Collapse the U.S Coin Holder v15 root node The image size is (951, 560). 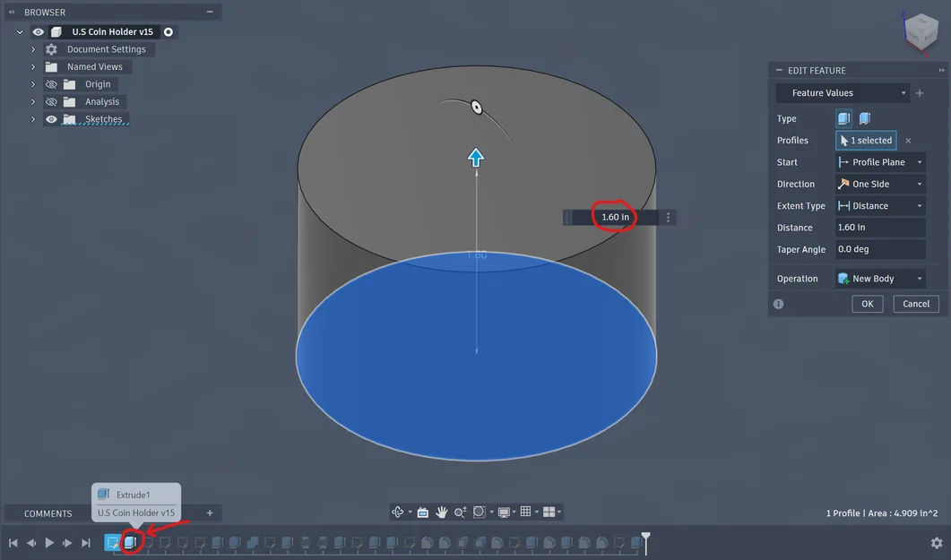[20, 31]
